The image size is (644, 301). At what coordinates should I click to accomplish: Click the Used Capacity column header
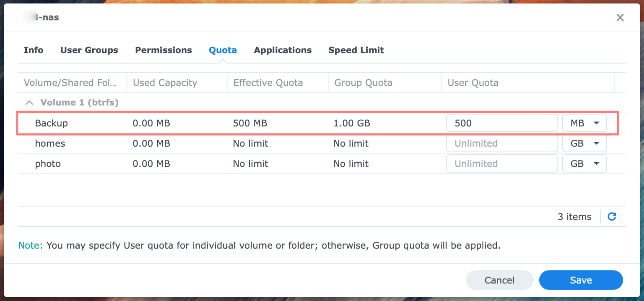point(165,83)
